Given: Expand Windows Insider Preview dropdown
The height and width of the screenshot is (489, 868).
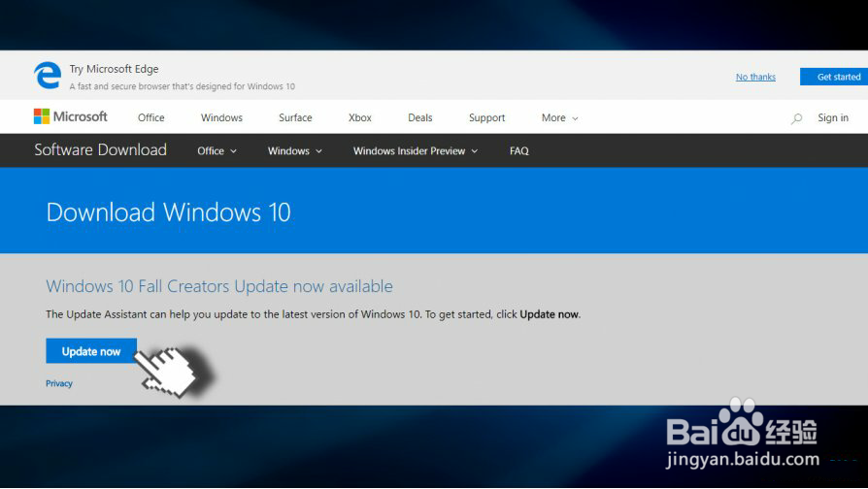Looking at the screenshot, I should [416, 151].
